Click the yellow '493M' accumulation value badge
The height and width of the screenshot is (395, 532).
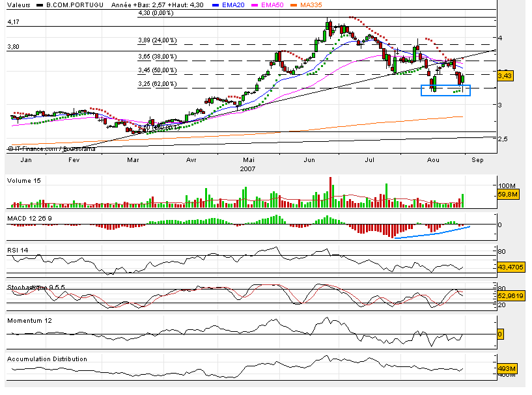click(507, 368)
